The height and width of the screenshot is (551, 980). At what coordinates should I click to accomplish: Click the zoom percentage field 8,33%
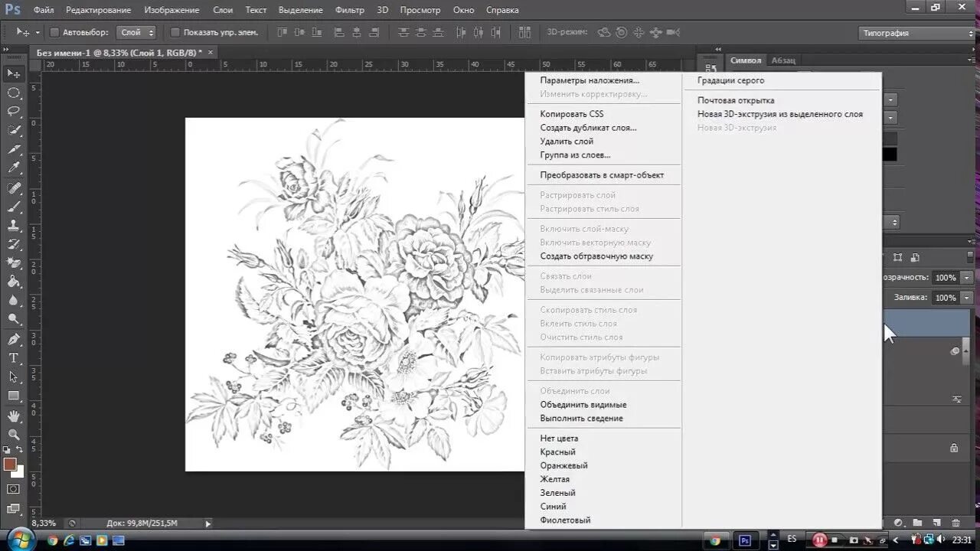(x=45, y=523)
